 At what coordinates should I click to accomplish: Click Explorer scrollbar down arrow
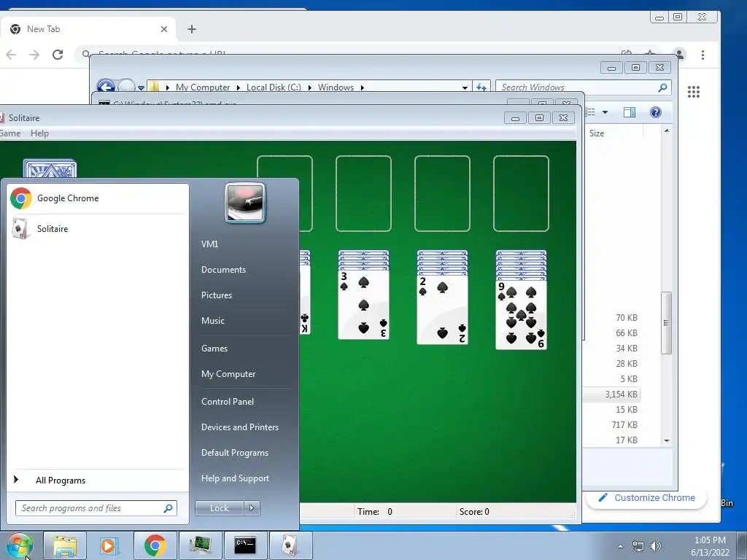(x=667, y=441)
